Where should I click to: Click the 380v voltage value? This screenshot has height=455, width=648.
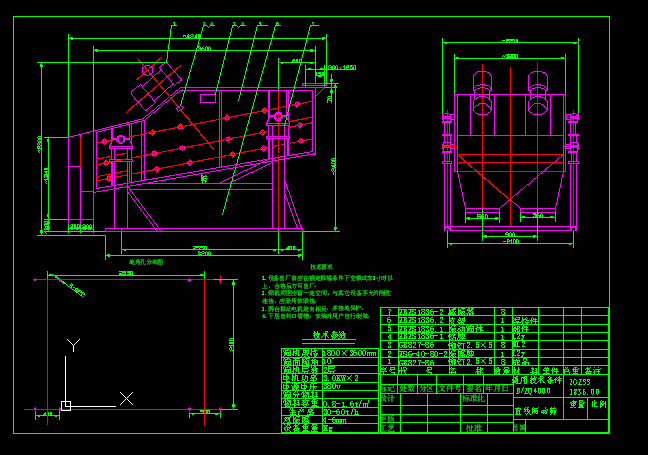332,386
